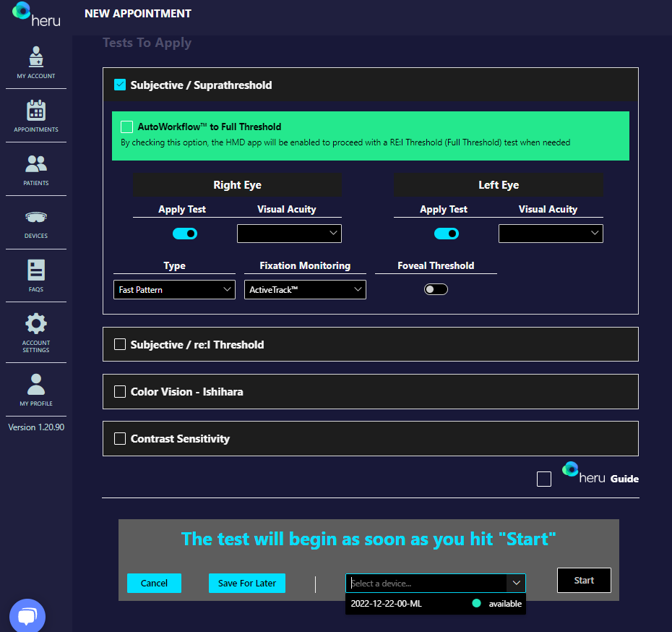Viewport: 672px width, 632px height.
Task: Enable the Foveal Threshold toggle
Action: [436, 289]
